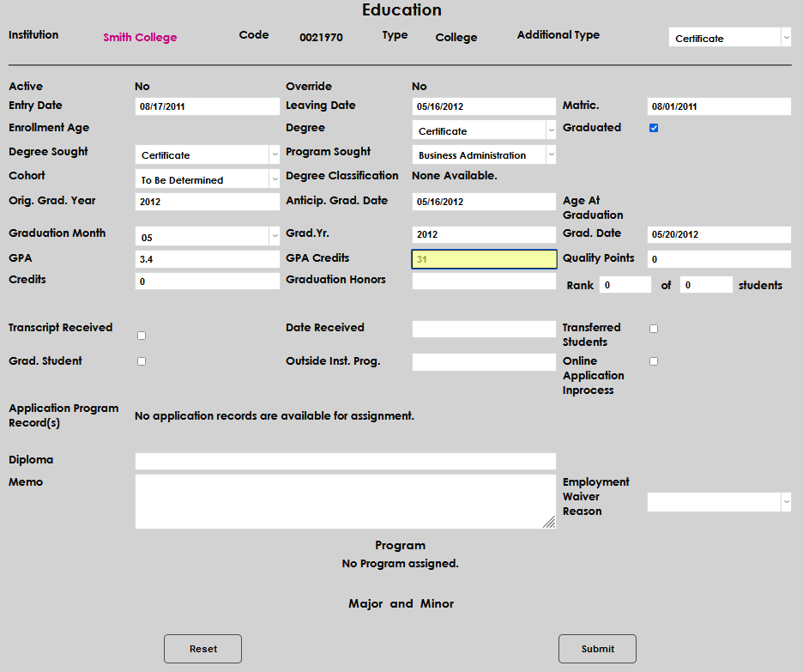
Task: Click the Entry Date field
Action: tap(207, 106)
